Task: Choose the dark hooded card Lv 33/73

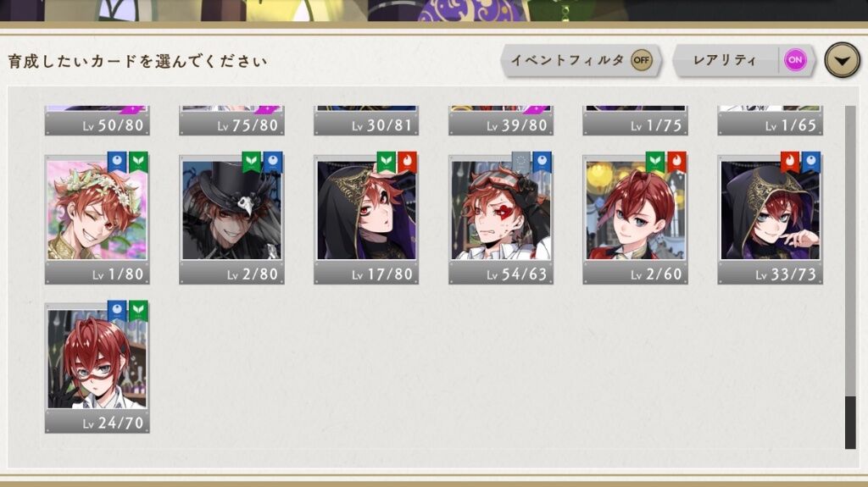Action: click(770, 219)
